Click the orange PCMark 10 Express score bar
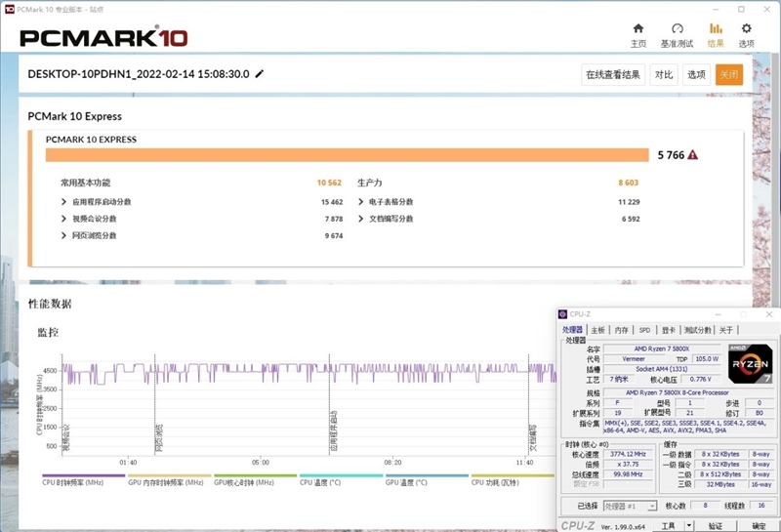Image resolution: width=781 pixels, height=532 pixels. [x=348, y=155]
